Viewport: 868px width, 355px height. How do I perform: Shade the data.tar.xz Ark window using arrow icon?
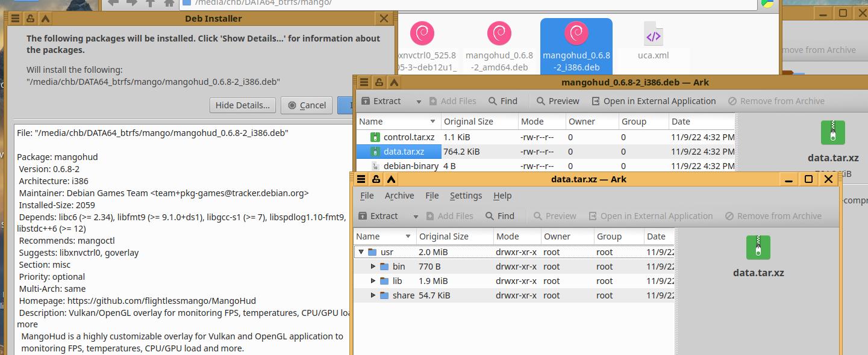tap(391, 179)
